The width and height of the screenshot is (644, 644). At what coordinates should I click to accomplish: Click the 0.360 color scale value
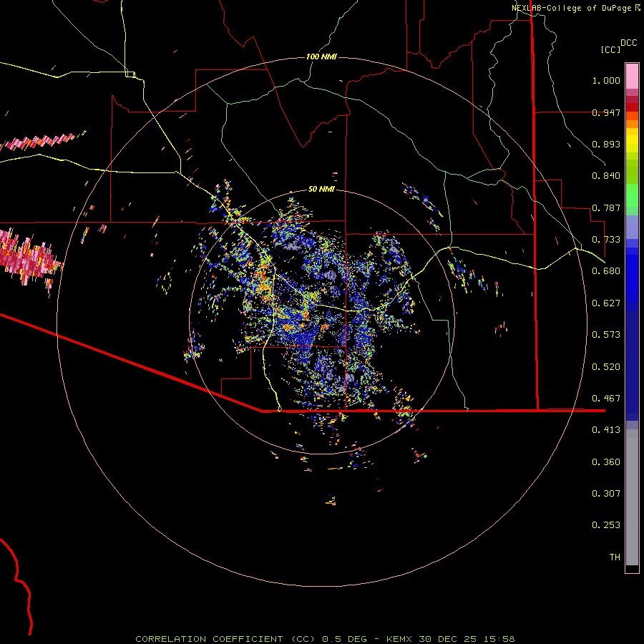click(606, 462)
